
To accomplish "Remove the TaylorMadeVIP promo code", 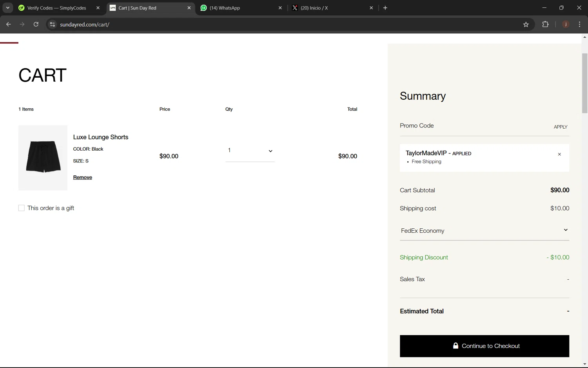I will click(x=559, y=154).
